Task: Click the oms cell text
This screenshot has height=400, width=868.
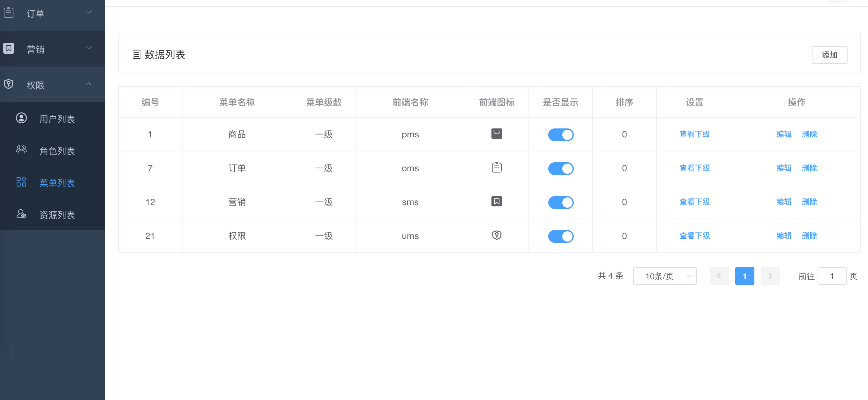Action: tap(410, 168)
